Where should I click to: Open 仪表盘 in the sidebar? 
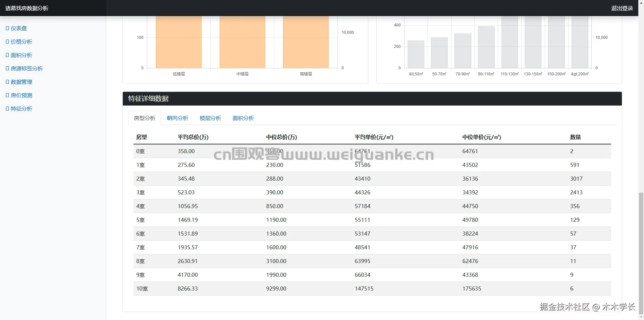point(16,28)
